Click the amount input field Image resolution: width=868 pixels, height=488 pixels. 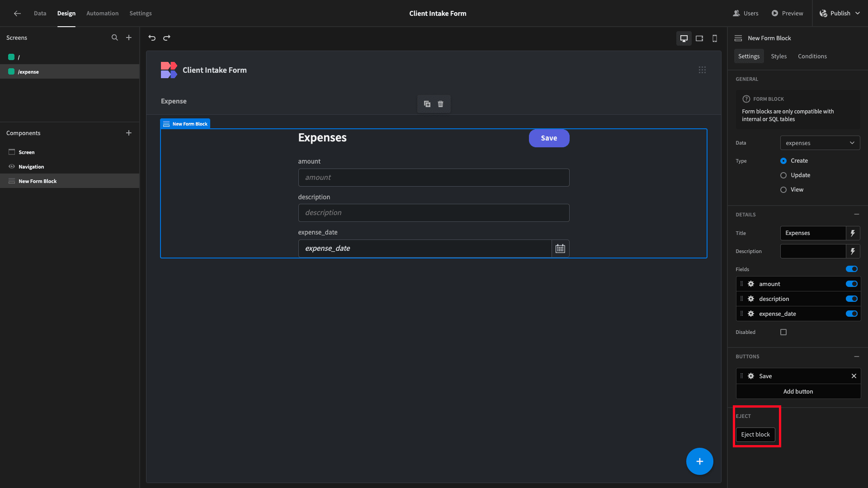pyautogui.click(x=434, y=178)
